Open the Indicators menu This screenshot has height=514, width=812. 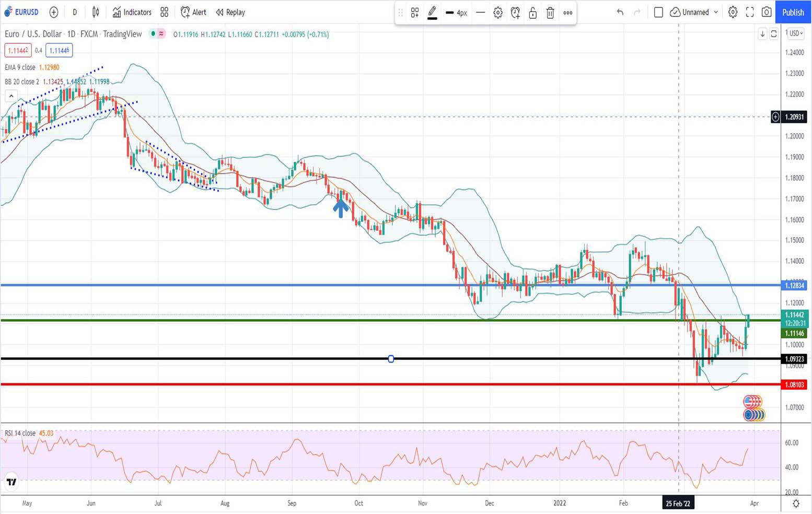tap(132, 12)
